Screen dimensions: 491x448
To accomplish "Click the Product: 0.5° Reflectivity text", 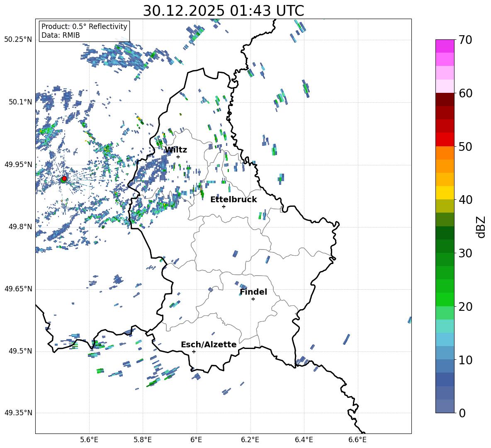I will 84,26.
